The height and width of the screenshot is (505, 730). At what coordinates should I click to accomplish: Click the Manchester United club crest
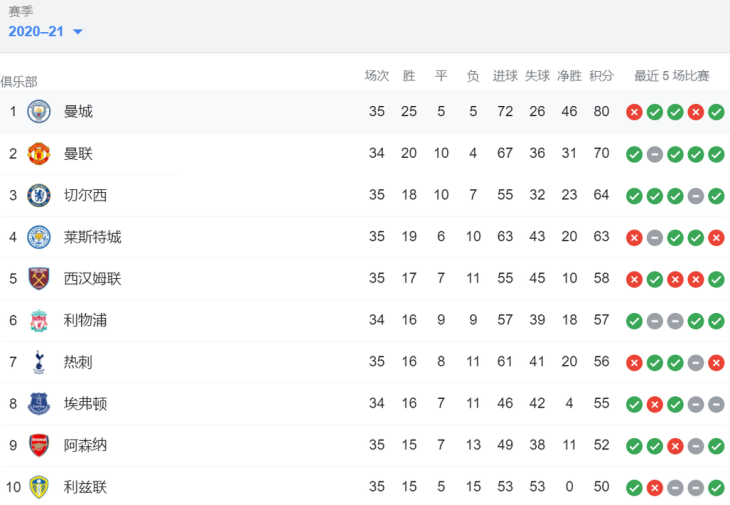click(x=39, y=153)
